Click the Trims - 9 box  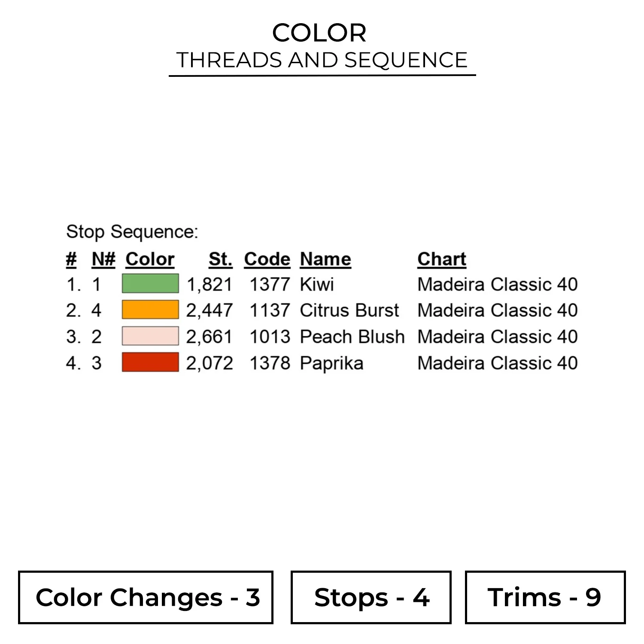[545, 597]
